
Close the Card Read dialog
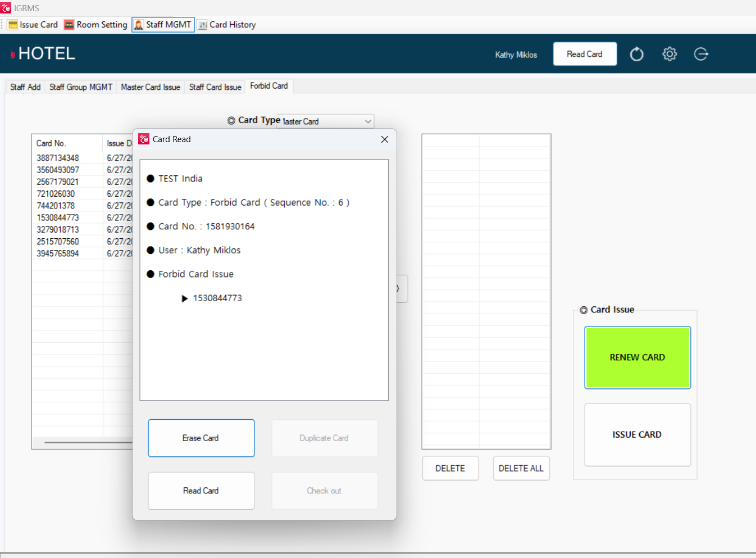(385, 139)
